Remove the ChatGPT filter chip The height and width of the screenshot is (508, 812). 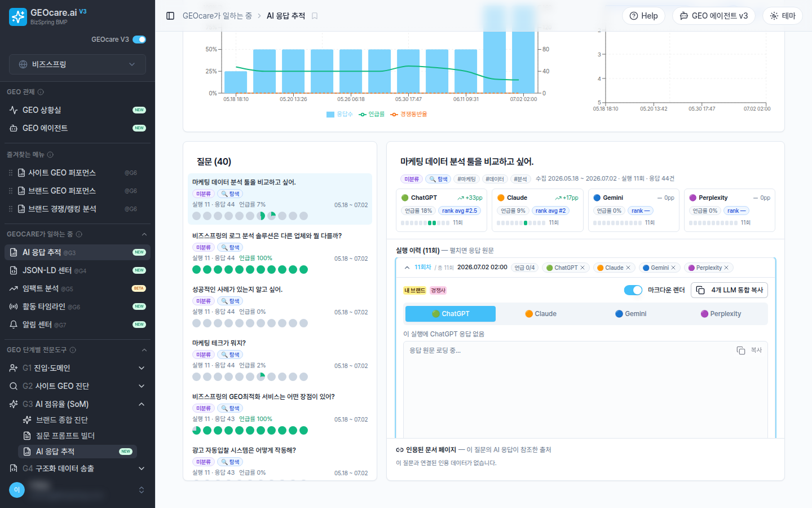click(x=582, y=268)
